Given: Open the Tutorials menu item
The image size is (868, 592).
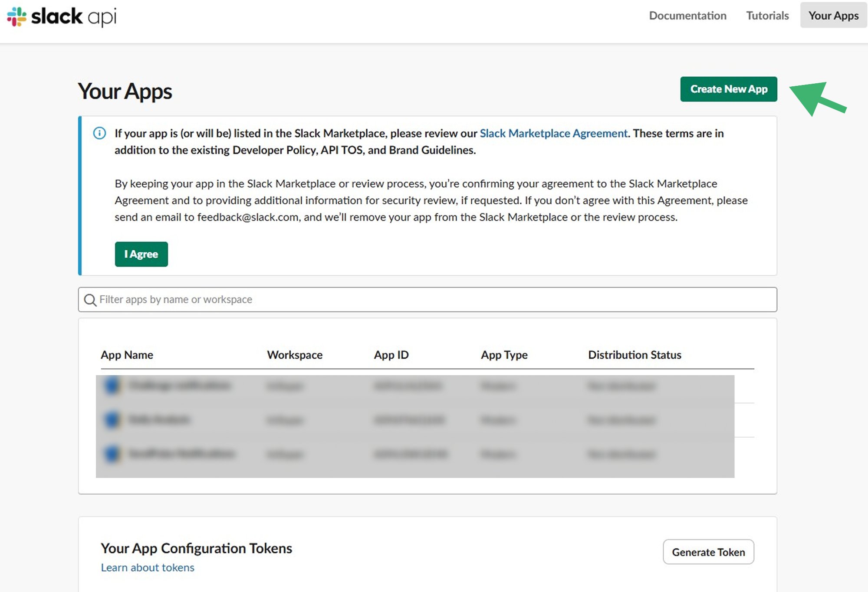Looking at the screenshot, I should point(767,16).
